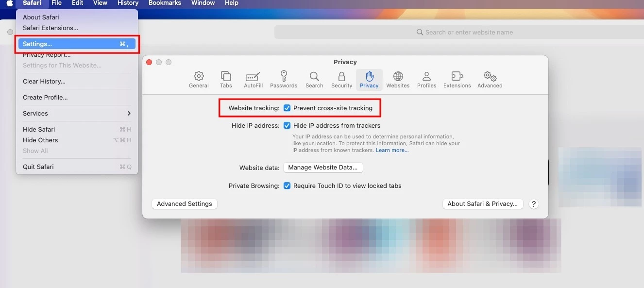
Task: Open the Passwords settings pane
Action: tap(284, 80)
